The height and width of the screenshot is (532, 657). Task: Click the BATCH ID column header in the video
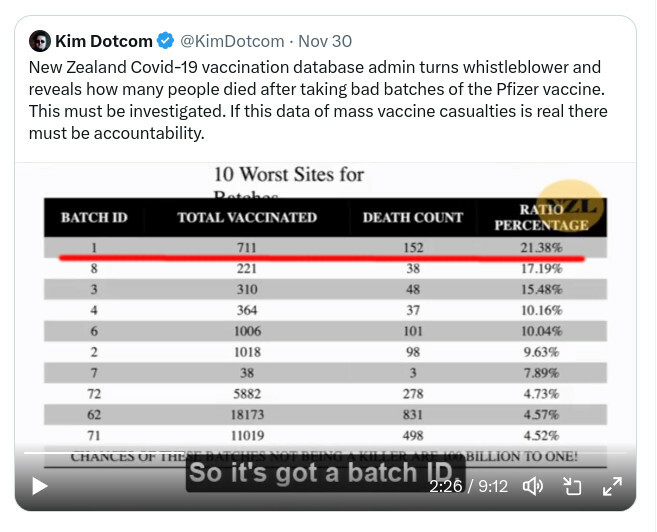click(93, 217)
